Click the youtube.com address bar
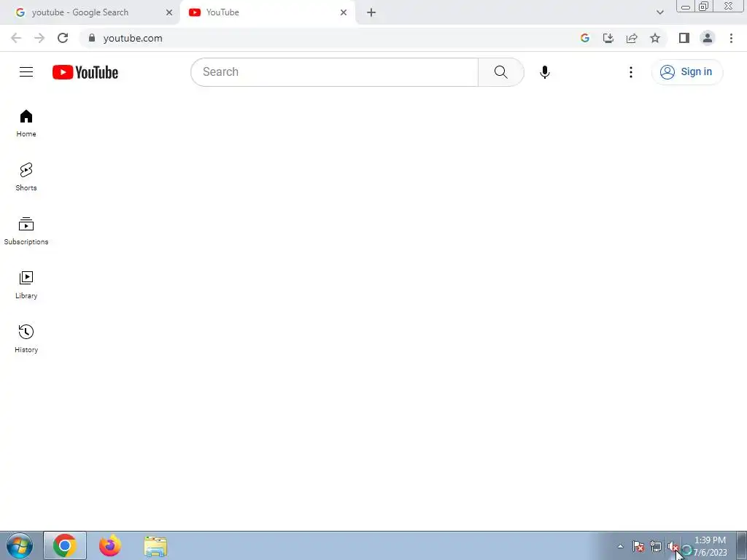The height and width of the screenshot is (560, 747). pos(329,38)
